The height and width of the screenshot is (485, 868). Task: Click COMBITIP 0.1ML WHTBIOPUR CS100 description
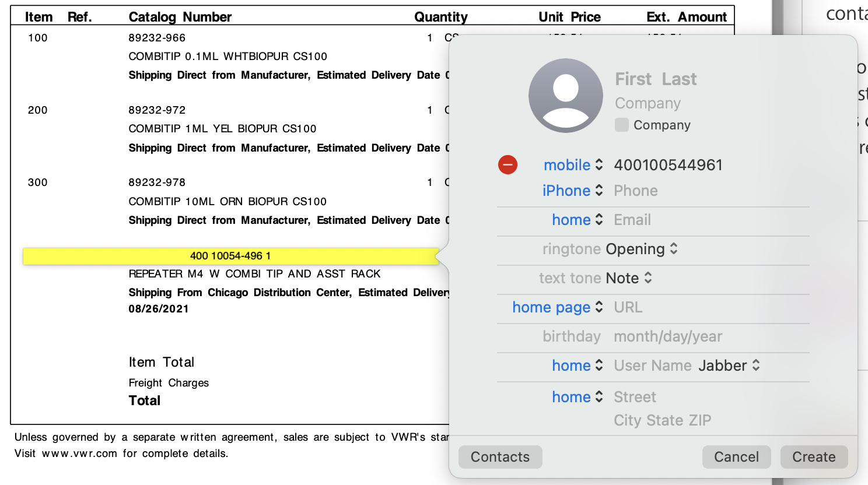click(x=228, y=57)
